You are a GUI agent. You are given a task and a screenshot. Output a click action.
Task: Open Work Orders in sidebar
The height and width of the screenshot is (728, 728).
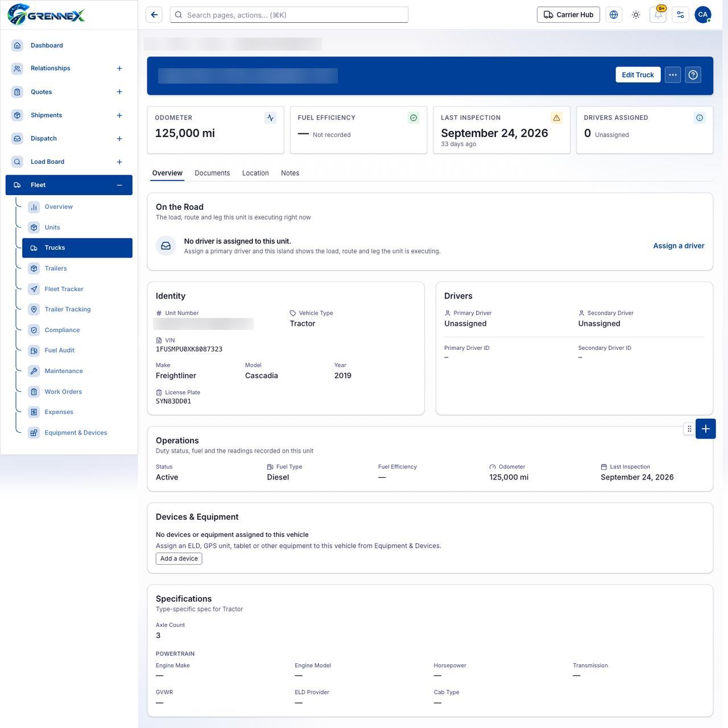77,392
